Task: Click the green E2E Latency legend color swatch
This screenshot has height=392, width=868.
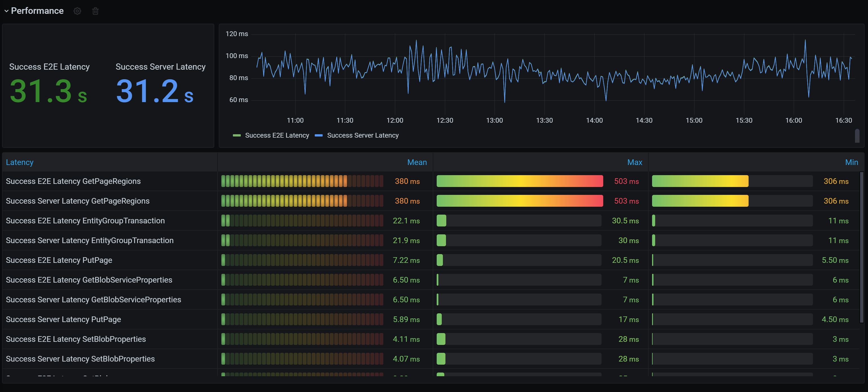Action: click(x=237, y=135)
